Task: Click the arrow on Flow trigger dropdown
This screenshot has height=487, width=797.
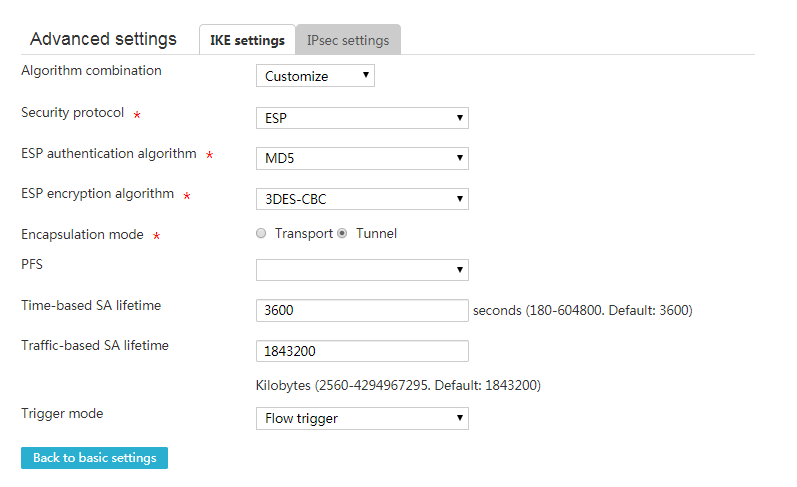Action: click(459, 418)
